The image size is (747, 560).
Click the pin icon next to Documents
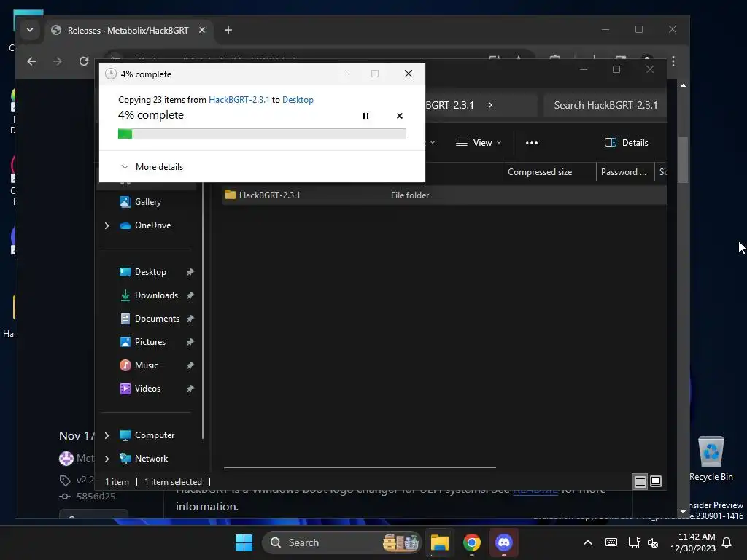coord(190,319)
